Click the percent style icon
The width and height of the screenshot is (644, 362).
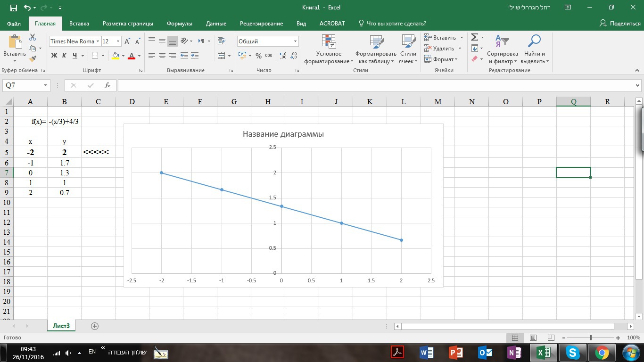click(x=258, y=56)
